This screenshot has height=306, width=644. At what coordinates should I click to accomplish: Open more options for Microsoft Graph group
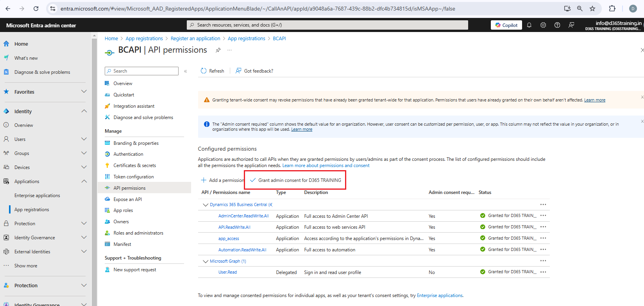coord(543,261)
